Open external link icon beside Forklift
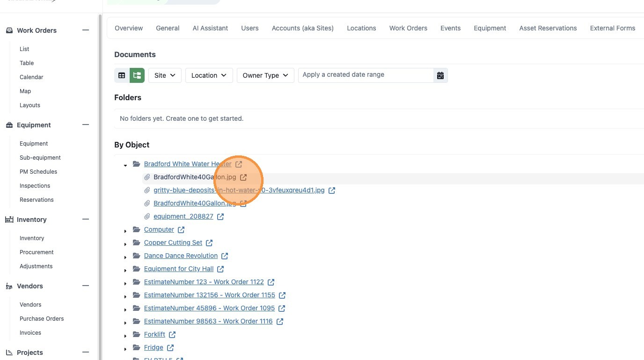The width and height of the screenshot is (644, 360). click(x=172, y=334)
